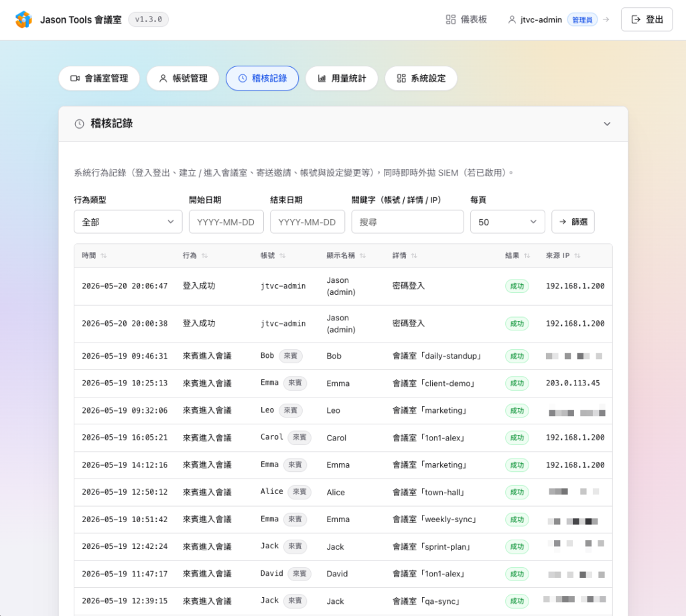Select the 稽核記錄 tab
This screenshot has width=686, height=616.
coord(262,78)
